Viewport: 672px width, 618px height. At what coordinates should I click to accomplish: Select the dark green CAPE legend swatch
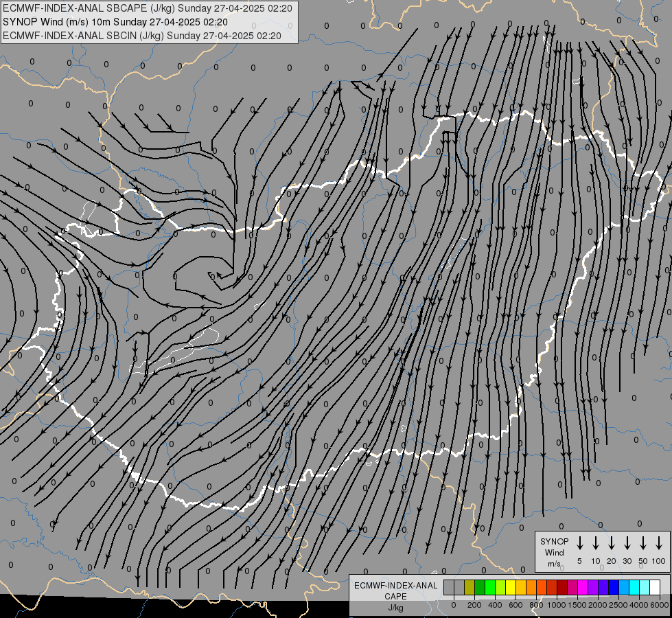pyautogui.click(x=480, y=587)
